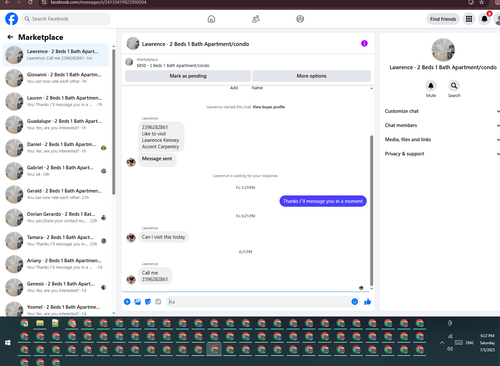Open Ariany conversation in list
This screenshot has height=366, width=500.
[x=56, y=264]
